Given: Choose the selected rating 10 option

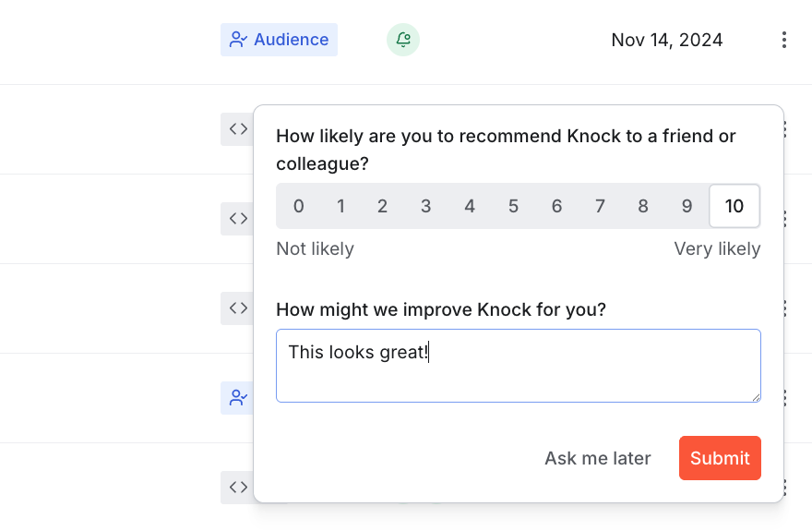Looking at the screenshot, I should (x=734, y=206).
